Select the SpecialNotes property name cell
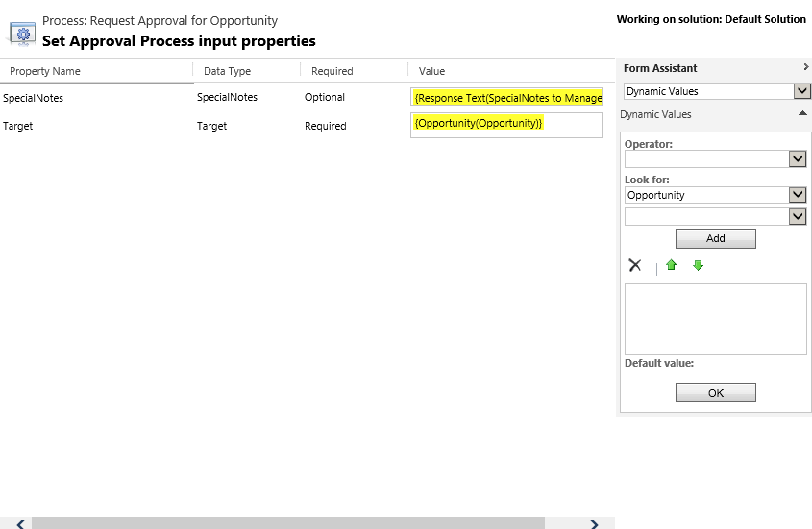 coord(33,98)
